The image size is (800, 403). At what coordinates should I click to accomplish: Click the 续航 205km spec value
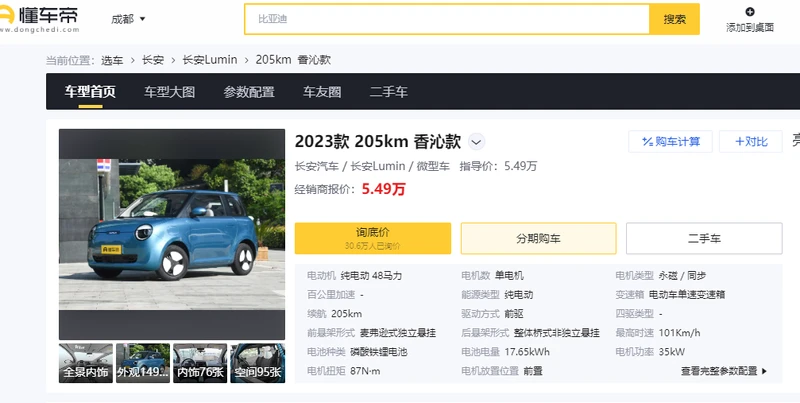(346, 314)
